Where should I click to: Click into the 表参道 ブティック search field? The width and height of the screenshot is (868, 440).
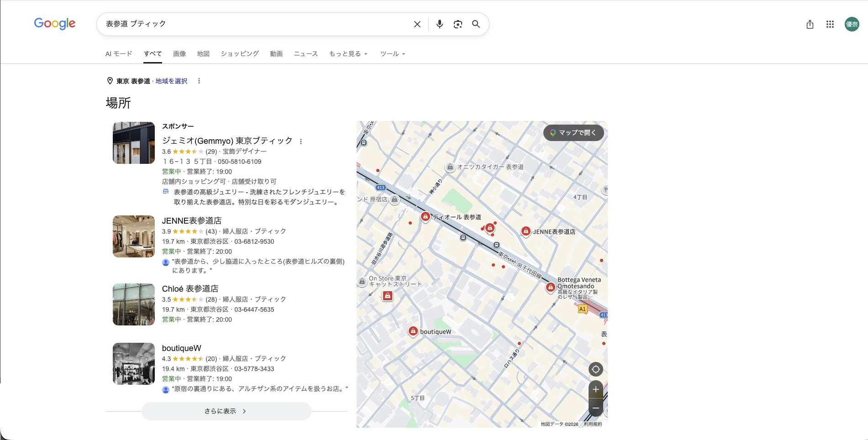256,24
